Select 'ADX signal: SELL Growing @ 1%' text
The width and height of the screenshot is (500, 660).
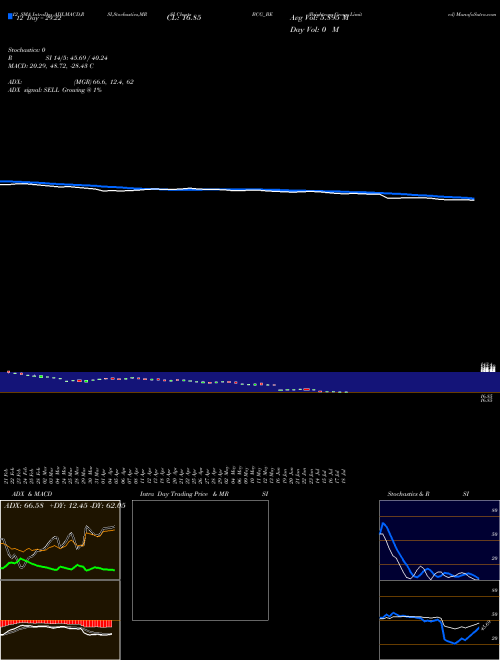55,90
